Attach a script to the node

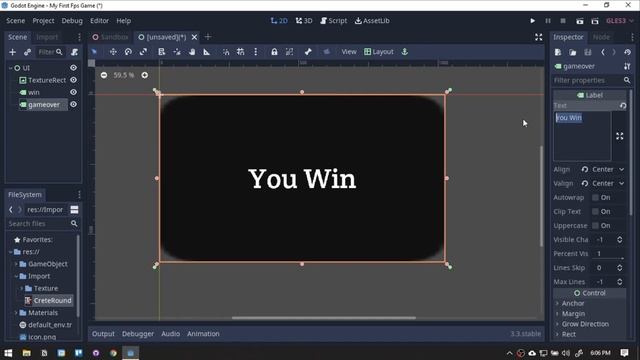click(x=74, y=52)
